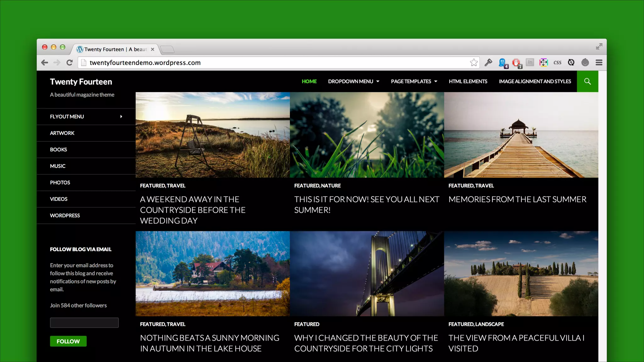Open the green site search icon
644x362 pixels.
click(587, 81)
